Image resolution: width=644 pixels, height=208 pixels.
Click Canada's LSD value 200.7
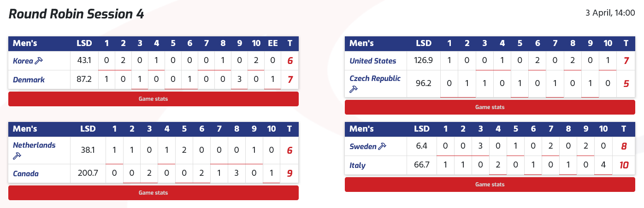click(x=88, y=174)
